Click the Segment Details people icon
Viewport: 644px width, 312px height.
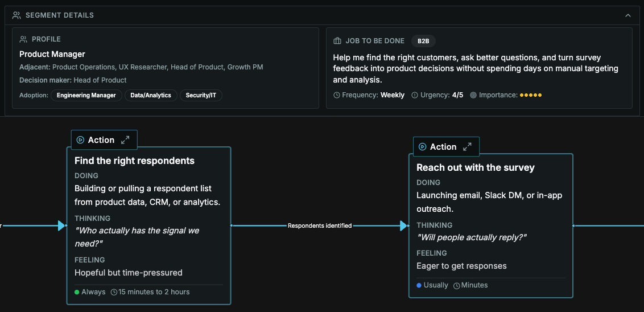[16, 15]
